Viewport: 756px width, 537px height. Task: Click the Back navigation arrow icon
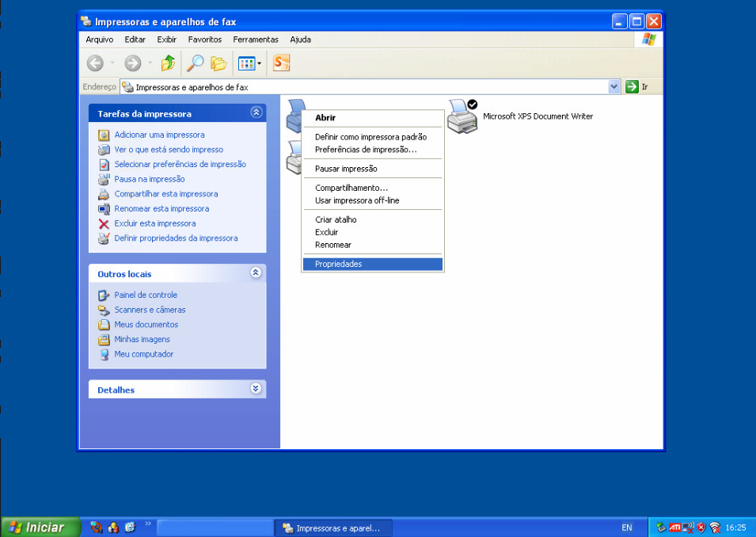[95, 63]
